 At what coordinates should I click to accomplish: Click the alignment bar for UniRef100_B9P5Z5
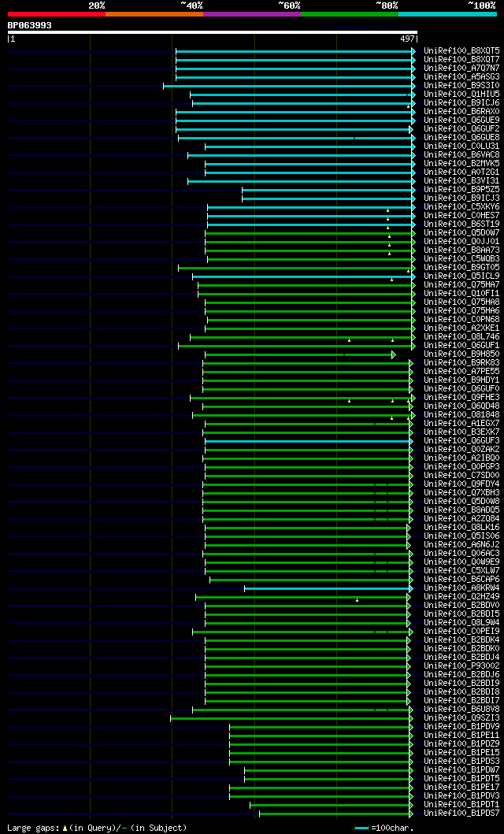click(328, 190)
